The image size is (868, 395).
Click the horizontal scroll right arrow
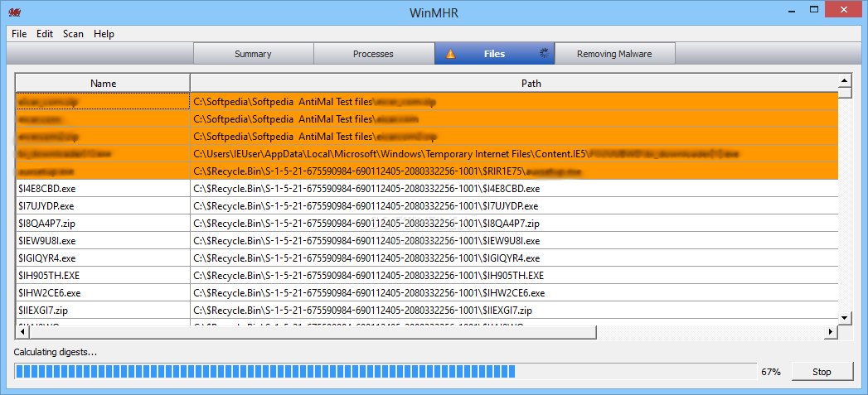point(831,332)
